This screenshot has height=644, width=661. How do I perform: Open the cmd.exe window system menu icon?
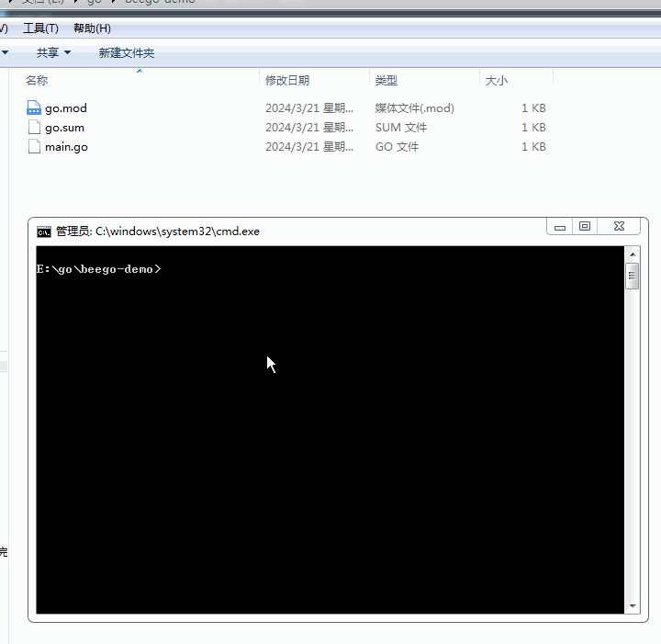pos(44,232)
